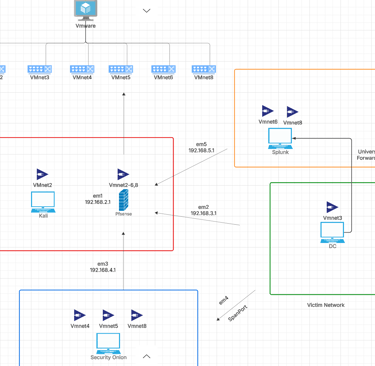The image size is (375, 366).
Task: Select the Security Onion computer icon
Action: tap(108, 343)
